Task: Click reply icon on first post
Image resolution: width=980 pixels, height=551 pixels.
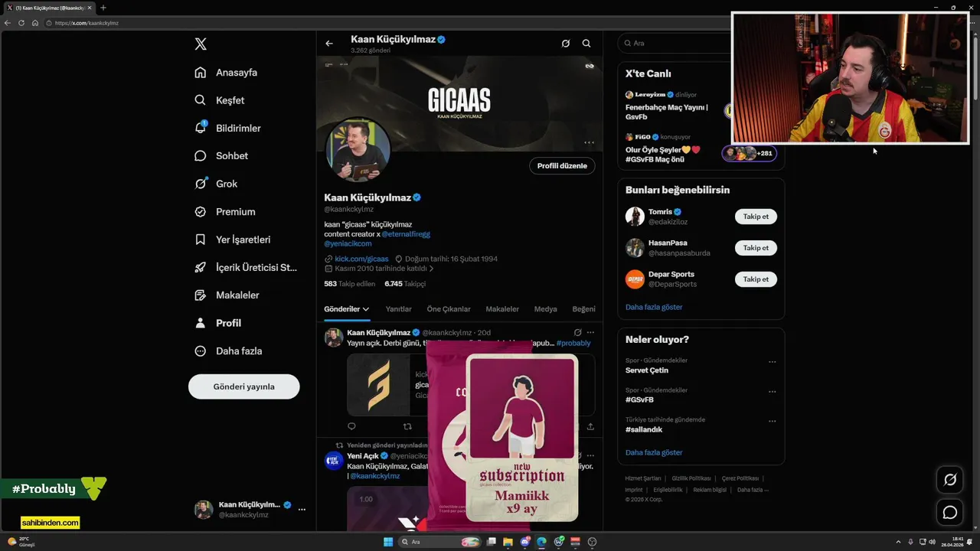Action: click(352, 426)
